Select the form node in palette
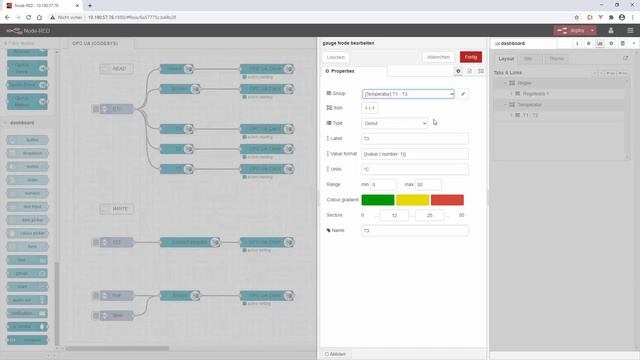Image resolution: width=640 pixels, height=360 pixels. click(x=27, y=247)
